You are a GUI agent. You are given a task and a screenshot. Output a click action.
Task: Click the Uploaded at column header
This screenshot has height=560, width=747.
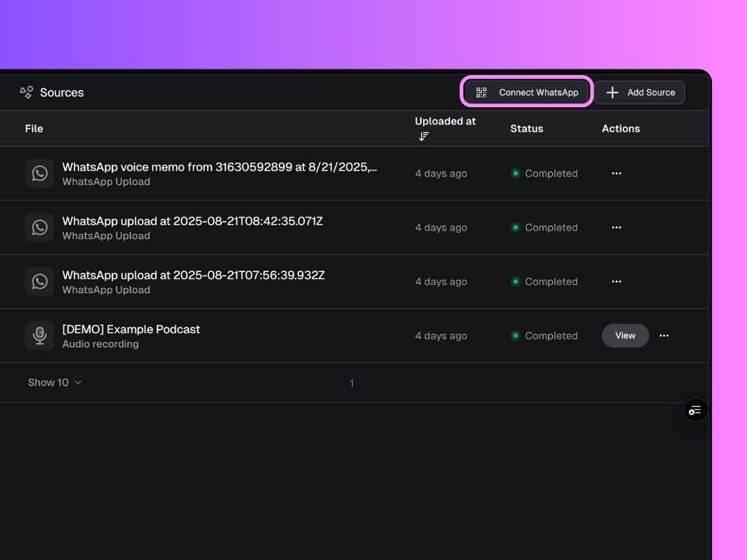445,122
